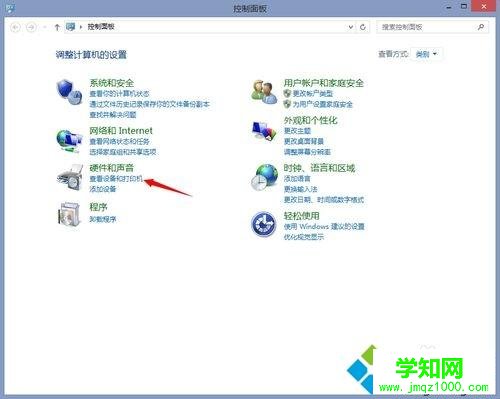Open the 用户帐户和家庭安全 heading link

point(324,83)
